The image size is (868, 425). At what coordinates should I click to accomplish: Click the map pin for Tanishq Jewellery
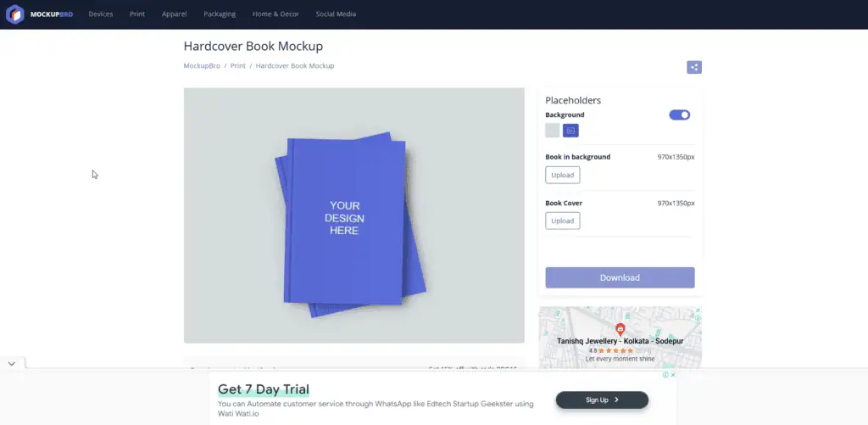[x=620, y=329]
